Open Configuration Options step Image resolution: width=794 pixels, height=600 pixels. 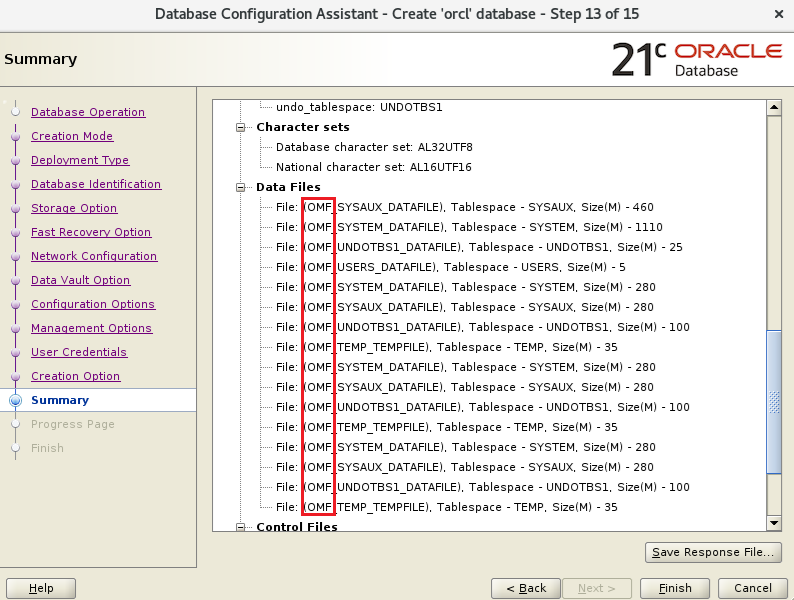pos(93,304)
